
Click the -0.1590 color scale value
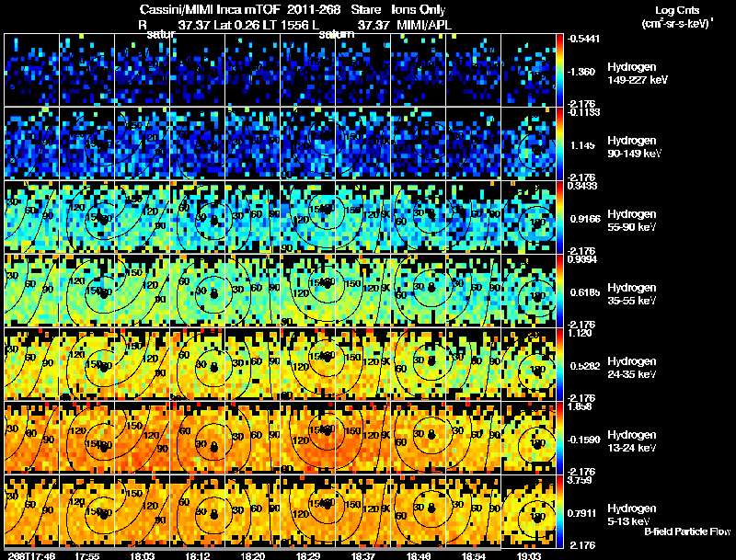tap(583, 440)
